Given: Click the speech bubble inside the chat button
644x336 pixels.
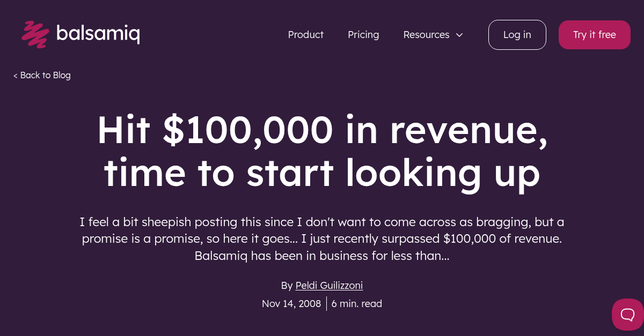Looking at the screenshot, I should [627, 315].
